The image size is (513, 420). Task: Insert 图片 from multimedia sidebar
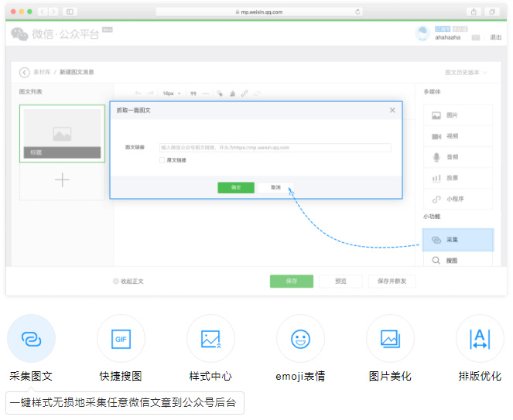(x=457, y=115)
